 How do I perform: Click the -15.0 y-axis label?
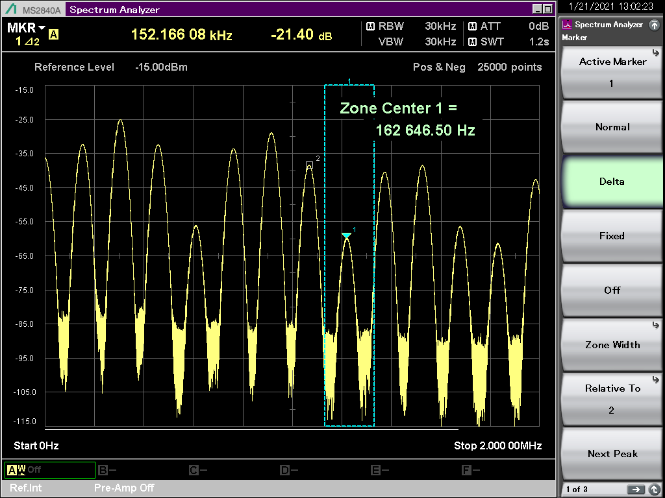(25, 90)
